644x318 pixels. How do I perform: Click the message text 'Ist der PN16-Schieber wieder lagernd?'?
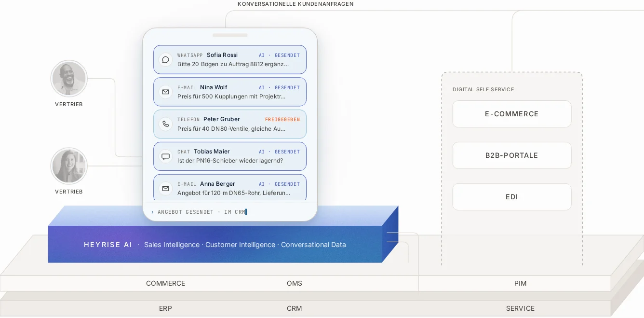(x=230, y=161)
